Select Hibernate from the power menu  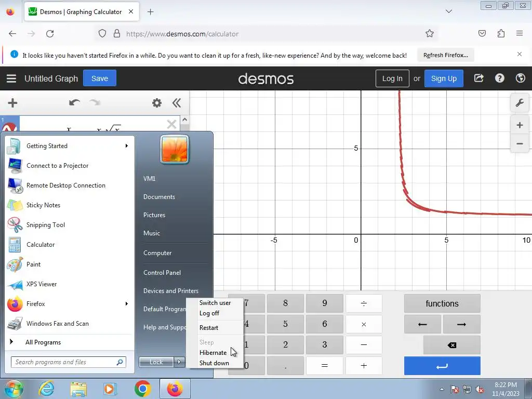(x=212, y=353)
